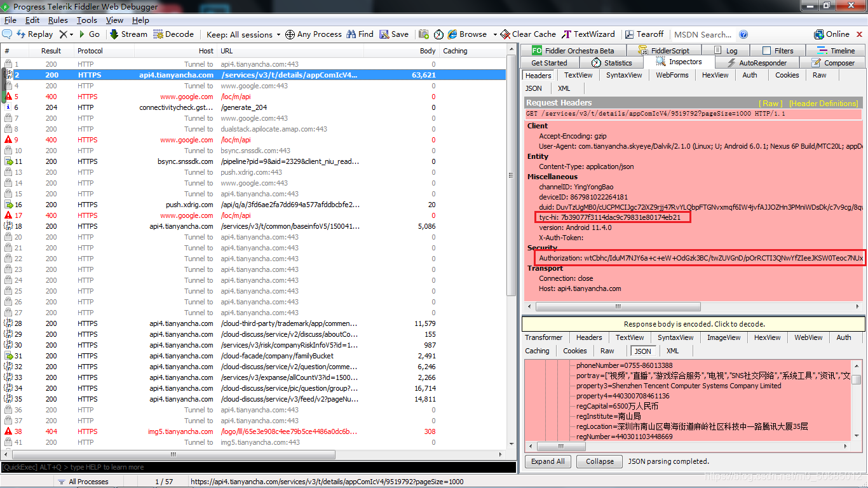Click the screenshot camera toolbar icon
The width and height of the screenshot is (868, 488).
pos(423,34)
